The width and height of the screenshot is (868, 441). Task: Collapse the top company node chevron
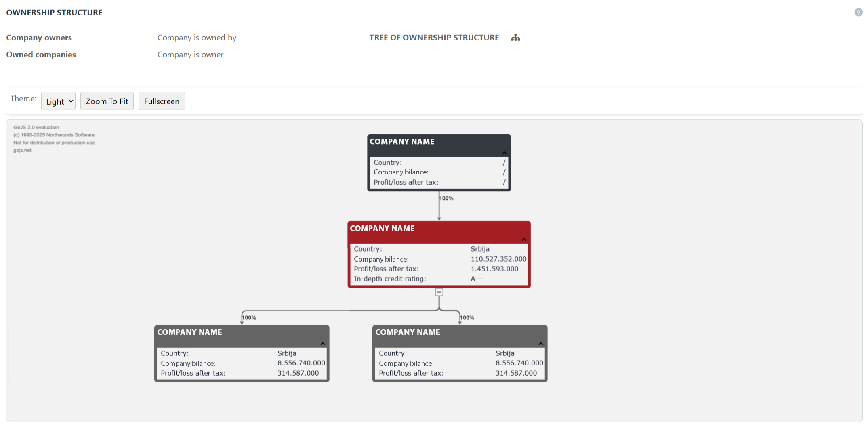(504, 153)
